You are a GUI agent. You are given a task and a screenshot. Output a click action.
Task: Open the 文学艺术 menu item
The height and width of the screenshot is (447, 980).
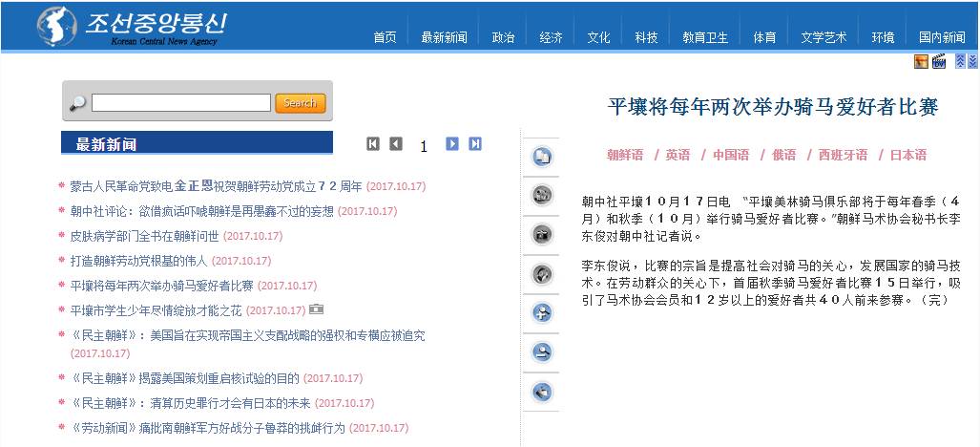(824, 37)
